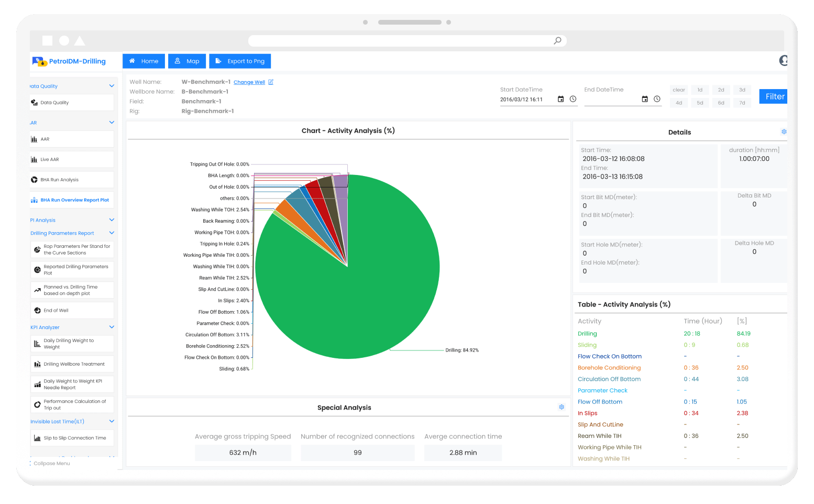
Task: Open Data Quality menu item
Action: (x=72, y=103)
